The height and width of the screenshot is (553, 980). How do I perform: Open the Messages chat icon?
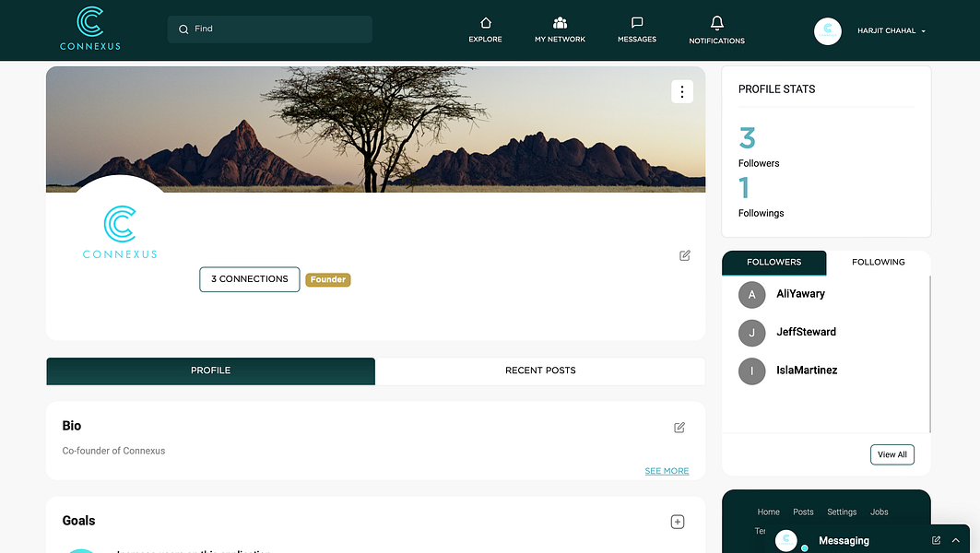637,23
